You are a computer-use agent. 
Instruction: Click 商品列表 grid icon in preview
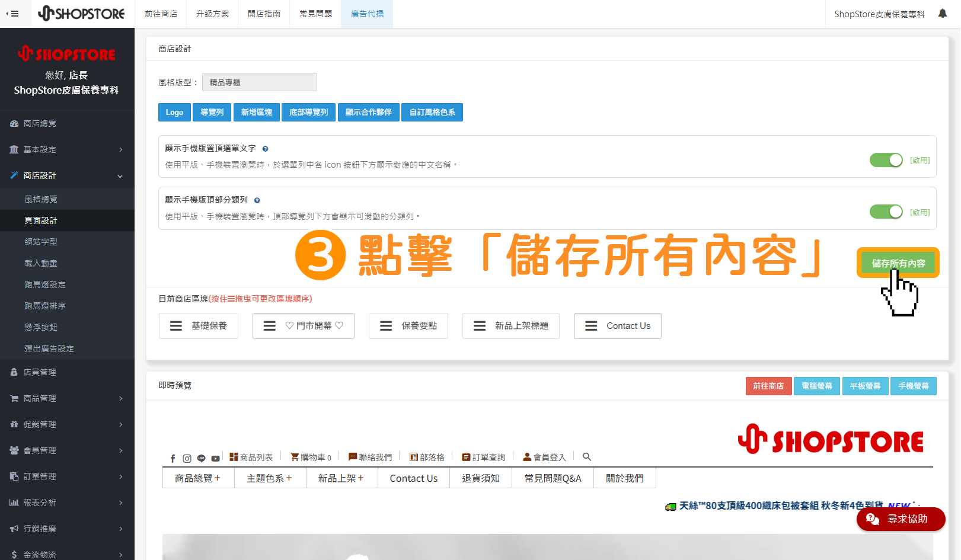(234, 457)
